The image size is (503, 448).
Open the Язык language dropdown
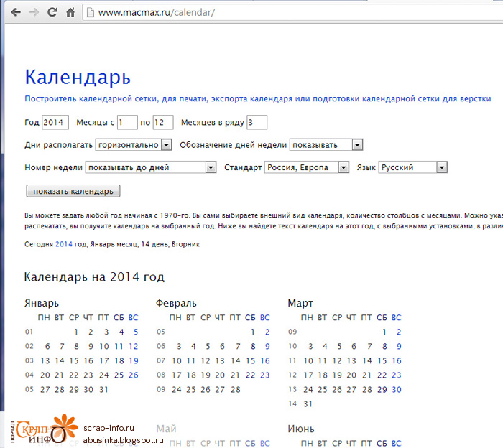pyautogui.click(x=412, y=167)
